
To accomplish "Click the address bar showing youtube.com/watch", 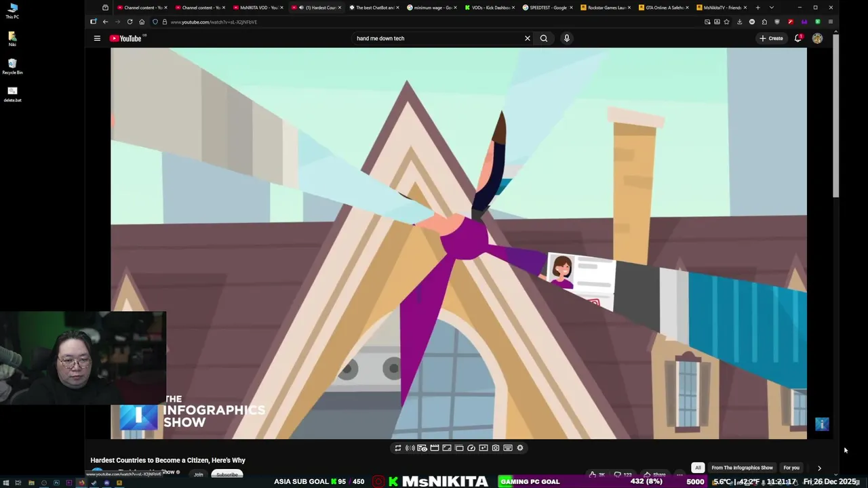I will pos(427,22).
